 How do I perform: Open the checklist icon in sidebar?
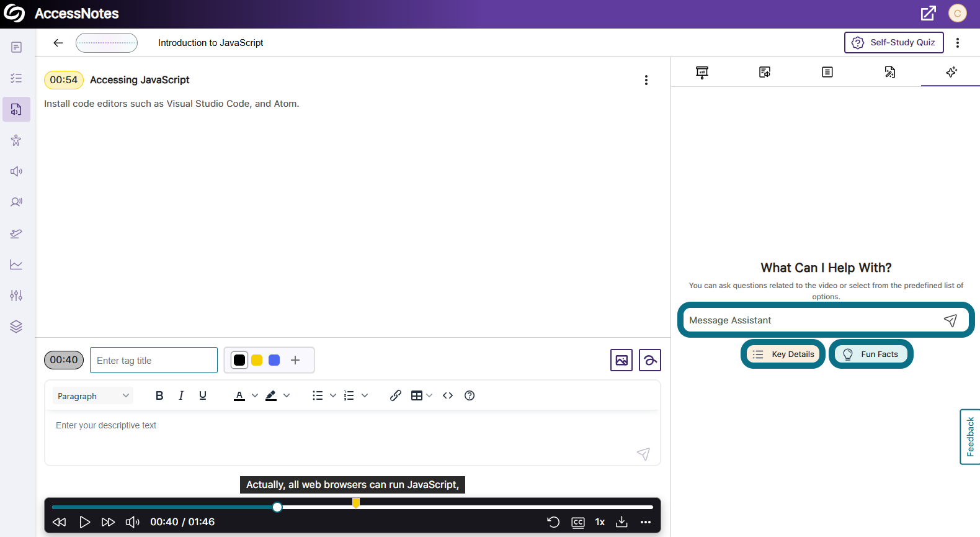pos(16,78)
